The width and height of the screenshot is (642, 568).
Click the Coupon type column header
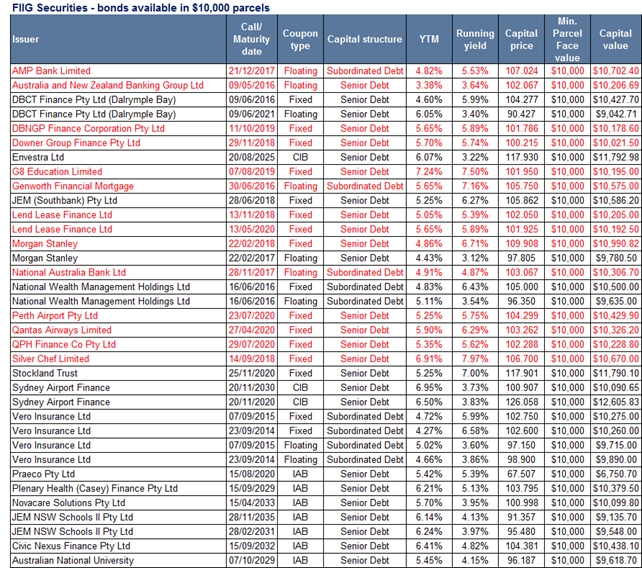coord(300,39)
